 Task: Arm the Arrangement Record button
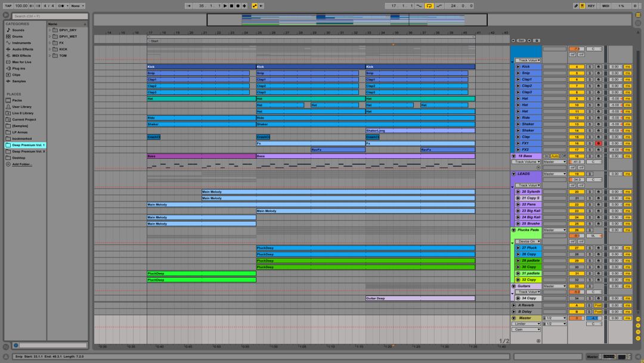238,6
